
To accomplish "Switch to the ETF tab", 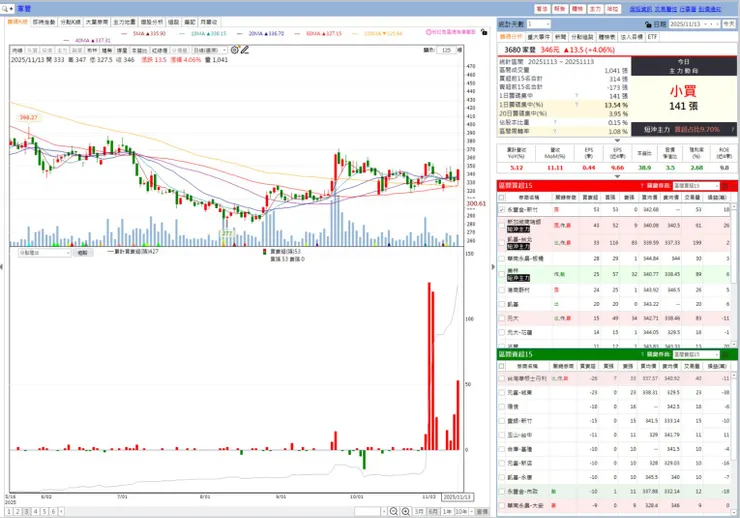I will point(652,37).
